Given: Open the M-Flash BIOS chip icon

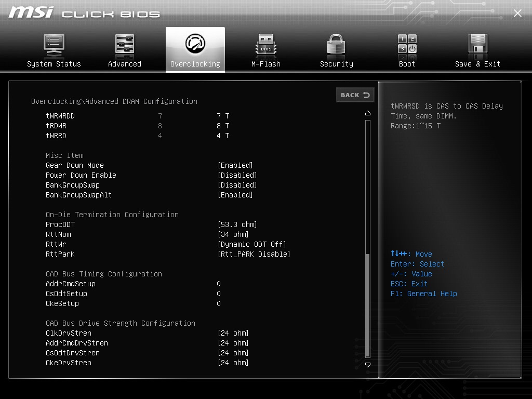Looking at the screenshot, I should pos(266,45).
